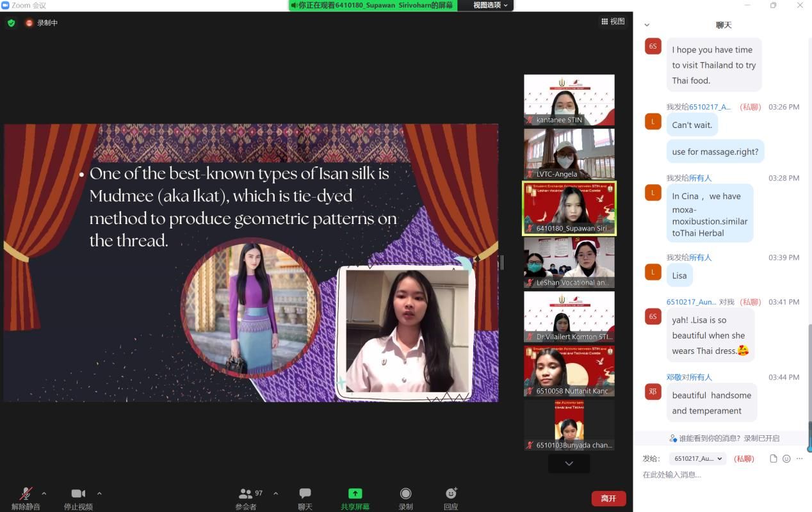812x512 pixels.
Task: Open the chat panel header chevron menu
Action: click(x=647, y=25)
